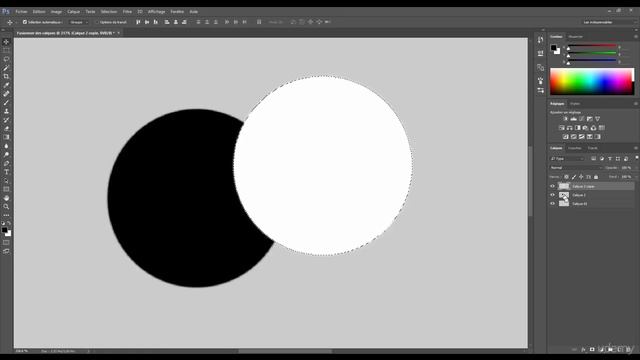Image resolution: width=640 pixels, height=360 pixels.
Task: Change screen mode from toolbox bottom icon
Action: pyautogui.click(x=6, y=251)
